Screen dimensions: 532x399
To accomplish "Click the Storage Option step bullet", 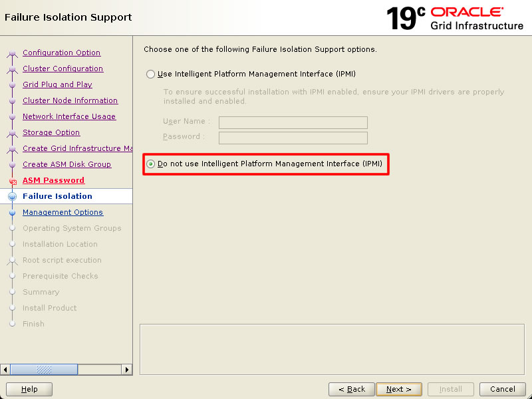I will [12, 133].
